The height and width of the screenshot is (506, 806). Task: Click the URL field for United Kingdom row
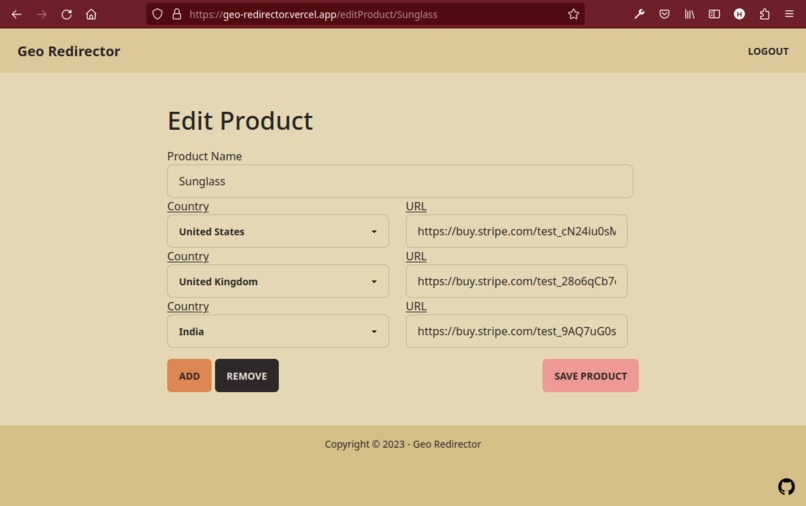pos(516,281)
